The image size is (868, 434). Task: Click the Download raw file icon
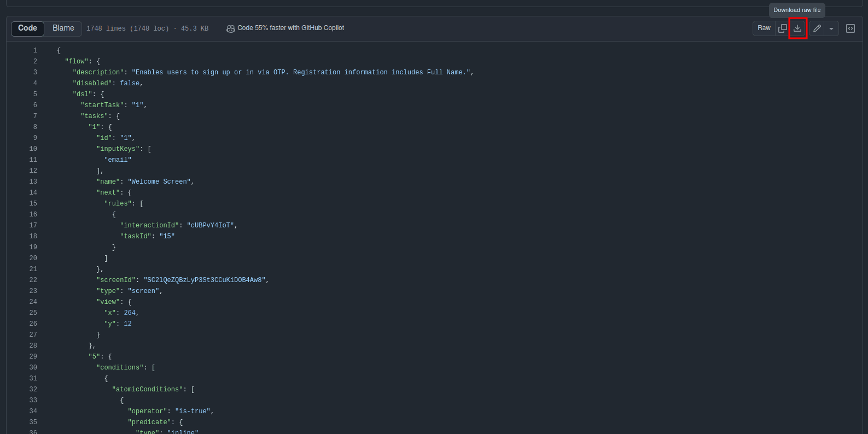[x=797, y=28]
